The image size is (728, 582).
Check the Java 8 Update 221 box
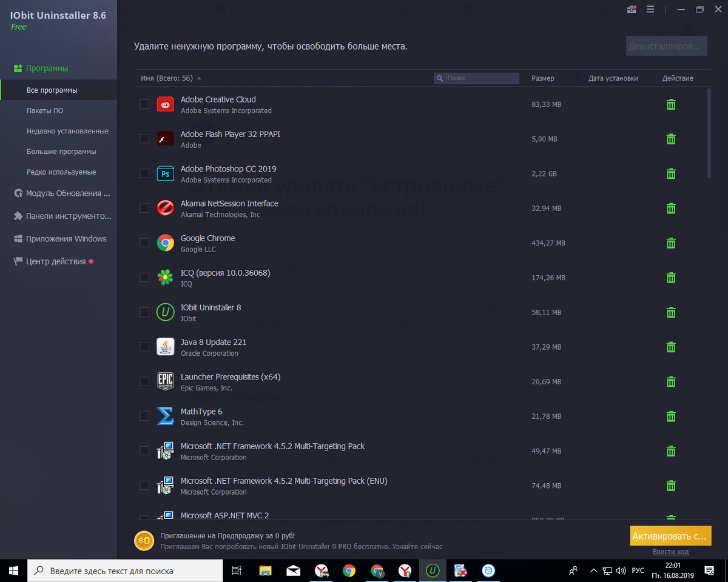(144, 347)
